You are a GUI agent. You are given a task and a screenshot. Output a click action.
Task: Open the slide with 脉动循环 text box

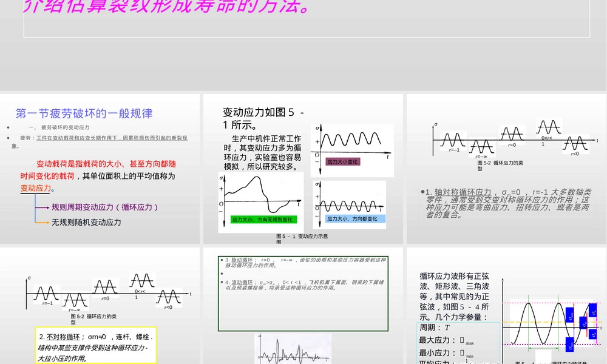pyautogui.click(x=303, y=306)
